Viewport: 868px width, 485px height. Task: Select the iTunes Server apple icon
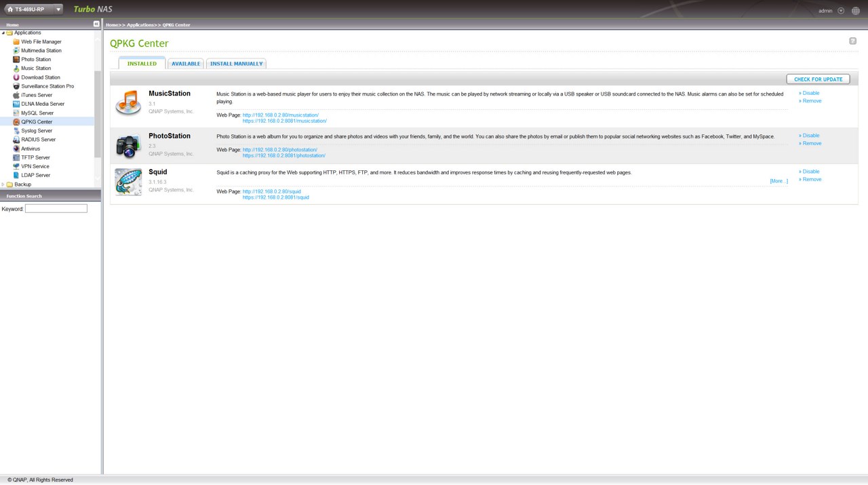[16, 95]
